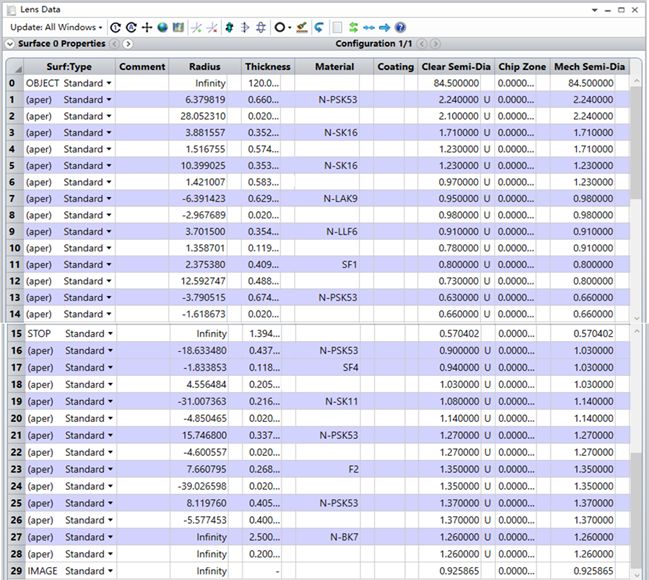Click the blue globe icon in toolbar
This screenshot has width=649, height=580.
[163, 28]
